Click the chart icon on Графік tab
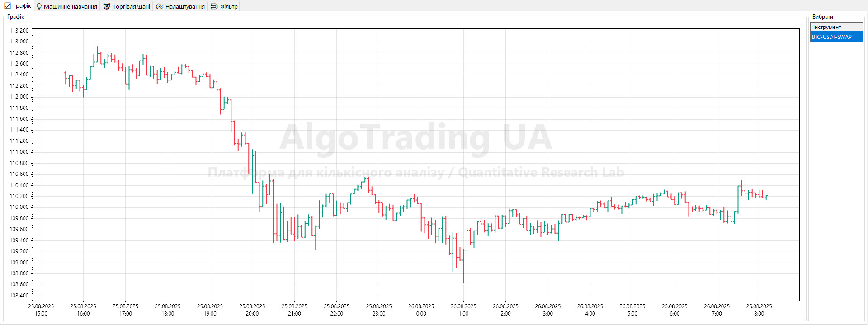This screenshot has width=868, height=325. pyautogui.click(x=7, y=6)
